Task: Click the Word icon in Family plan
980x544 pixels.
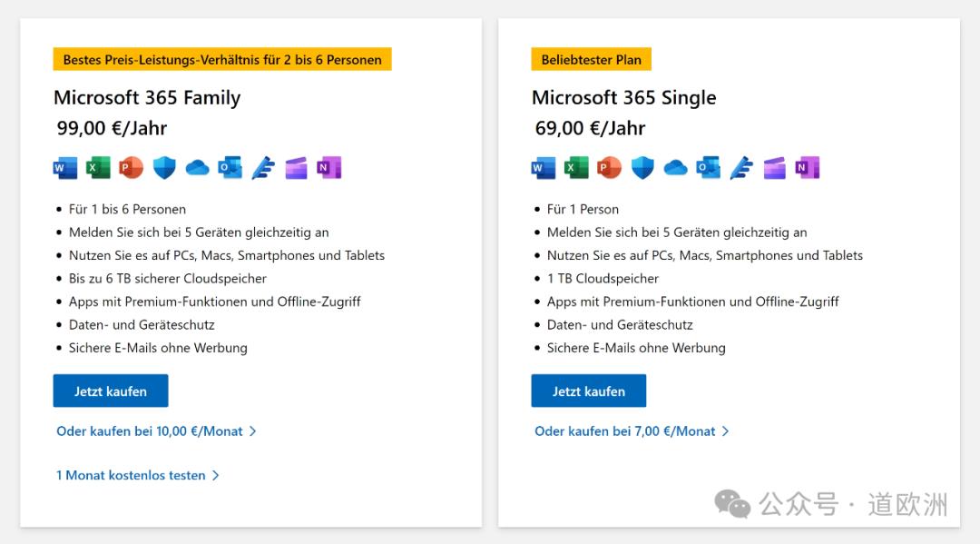Action: point(65,168)
